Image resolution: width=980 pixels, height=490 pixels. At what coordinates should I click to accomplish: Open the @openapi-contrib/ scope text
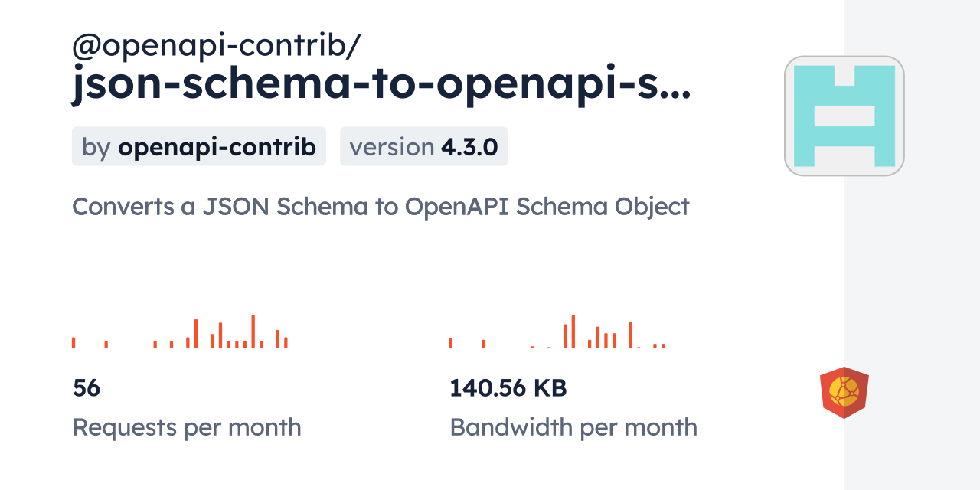click(x=216, y=47)
